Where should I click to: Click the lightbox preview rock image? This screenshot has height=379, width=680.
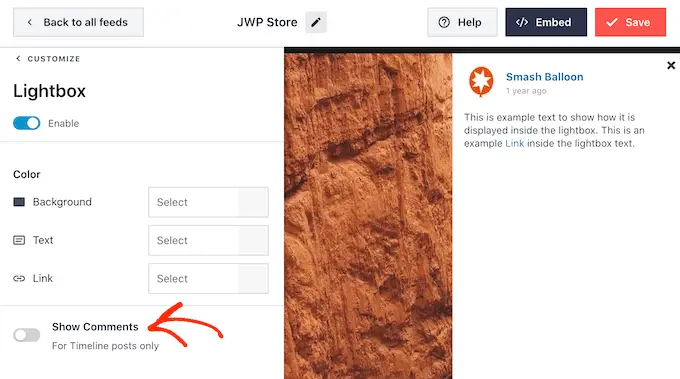(368, 216)
